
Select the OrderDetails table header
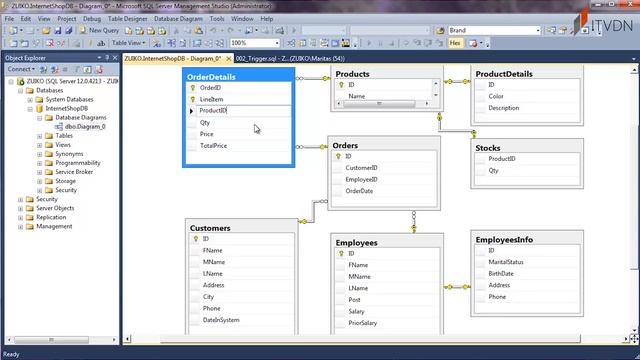[x=238, y=77]
